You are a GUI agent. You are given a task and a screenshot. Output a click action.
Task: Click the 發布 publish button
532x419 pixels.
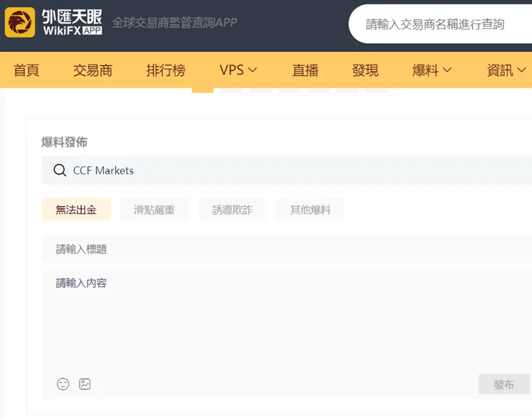(x=504, y=385)
